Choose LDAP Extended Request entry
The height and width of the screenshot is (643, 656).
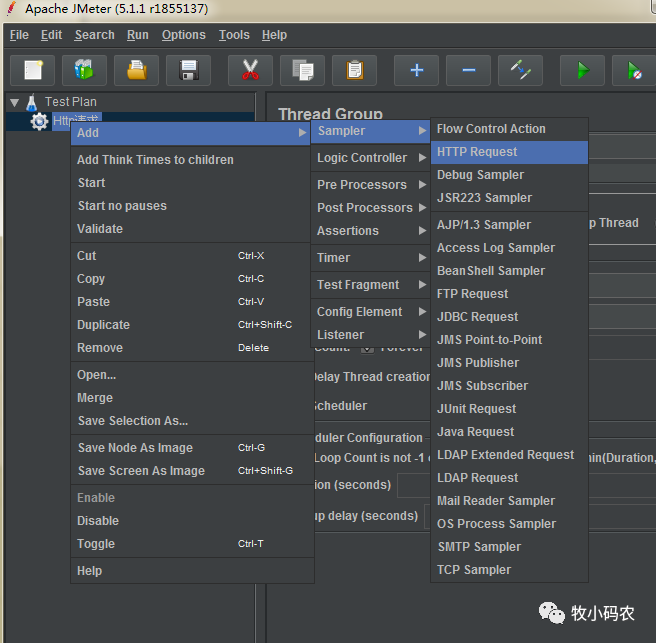(x=509, y=455)
